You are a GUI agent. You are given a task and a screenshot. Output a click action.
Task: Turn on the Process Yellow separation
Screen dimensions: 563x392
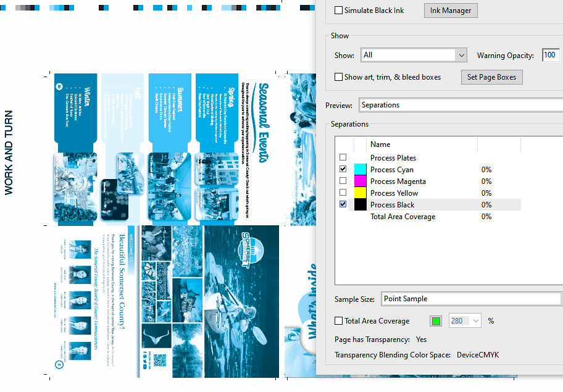point(343,193)
